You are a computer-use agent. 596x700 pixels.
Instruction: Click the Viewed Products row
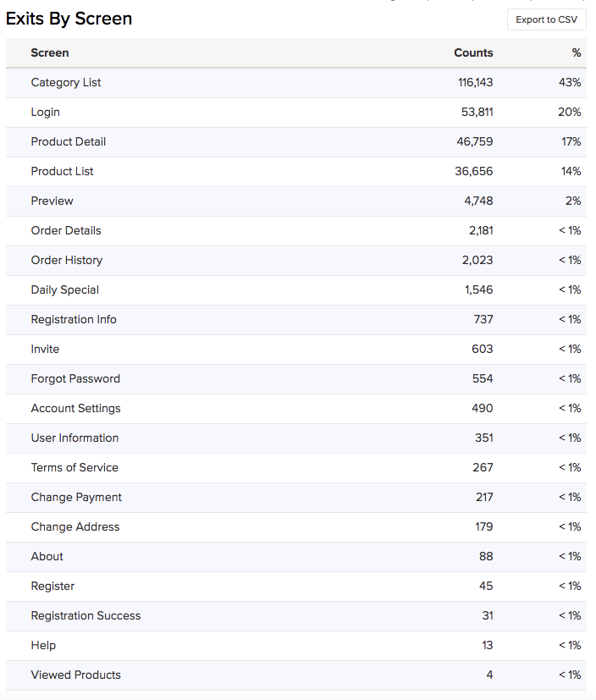(76, 675)
